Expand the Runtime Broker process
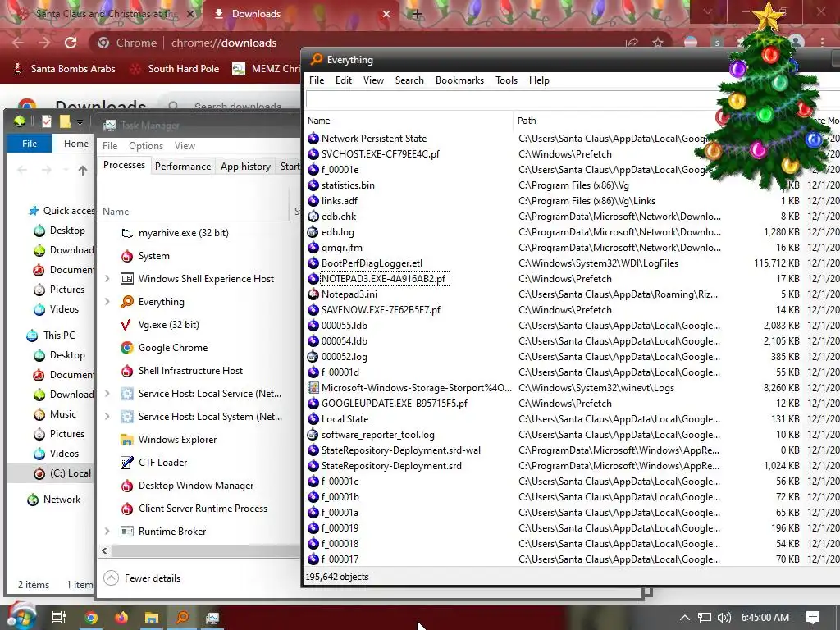 pos(107,532)
